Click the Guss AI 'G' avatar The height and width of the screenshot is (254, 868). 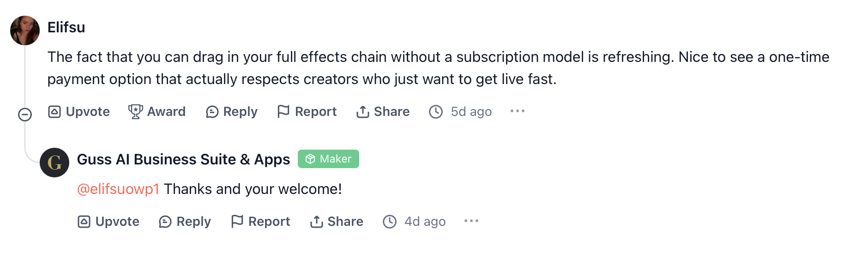pos(54,163)
